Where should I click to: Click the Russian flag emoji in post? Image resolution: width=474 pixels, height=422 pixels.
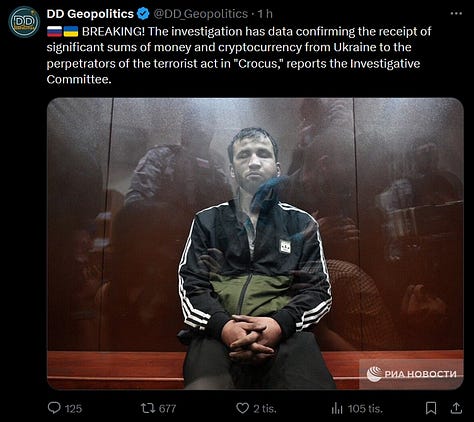click(54, 31)
